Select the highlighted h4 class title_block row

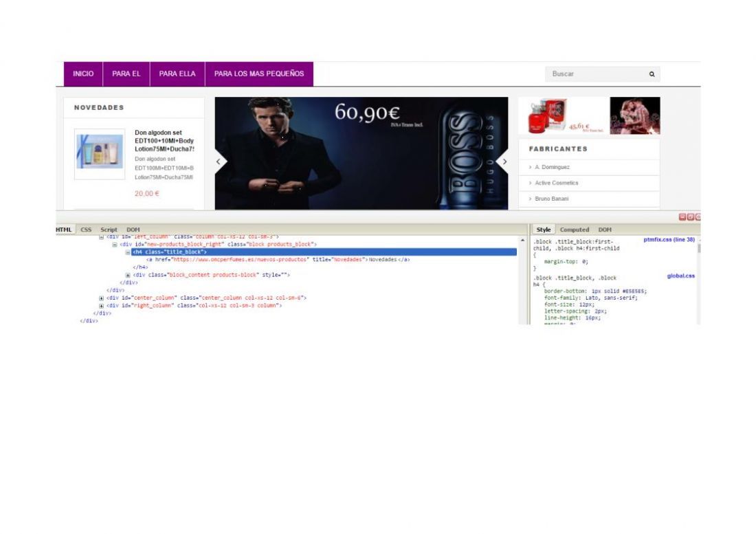pos(324,252)
